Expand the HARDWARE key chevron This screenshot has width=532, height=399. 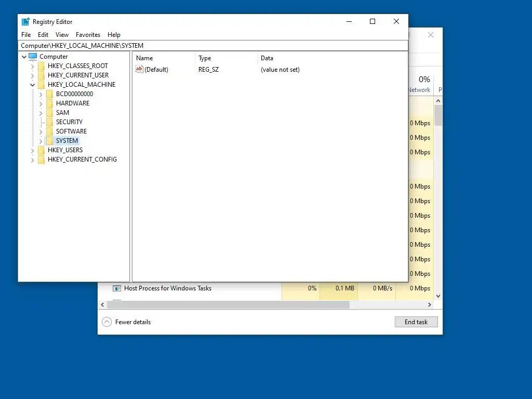41,103
